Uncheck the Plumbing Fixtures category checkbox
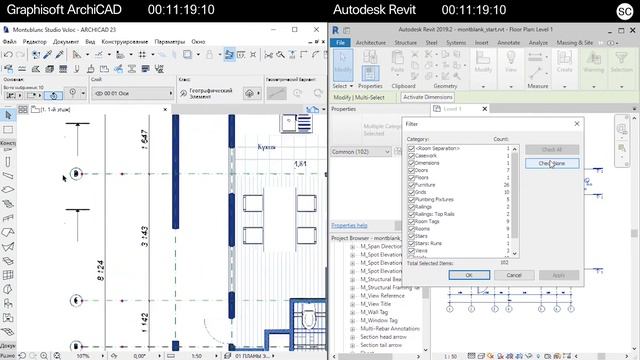 click(x=411, y=200)
